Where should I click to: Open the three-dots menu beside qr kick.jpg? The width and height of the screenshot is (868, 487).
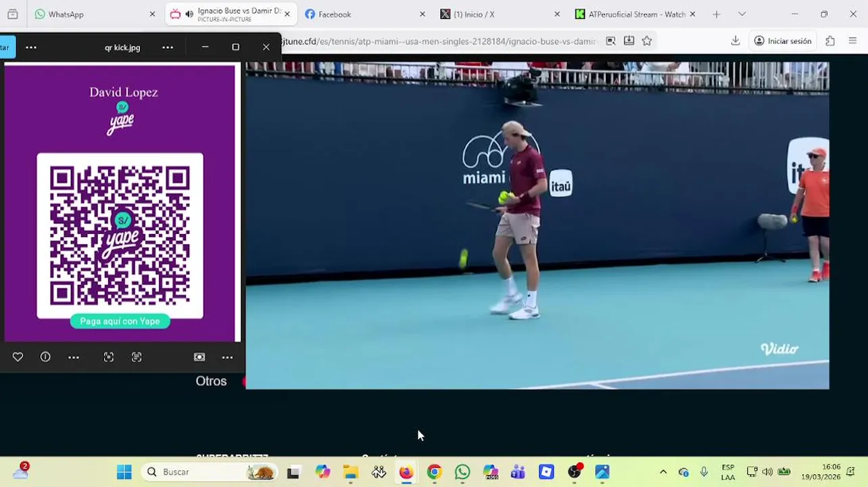pyautogui.click(x=168, y=47)
